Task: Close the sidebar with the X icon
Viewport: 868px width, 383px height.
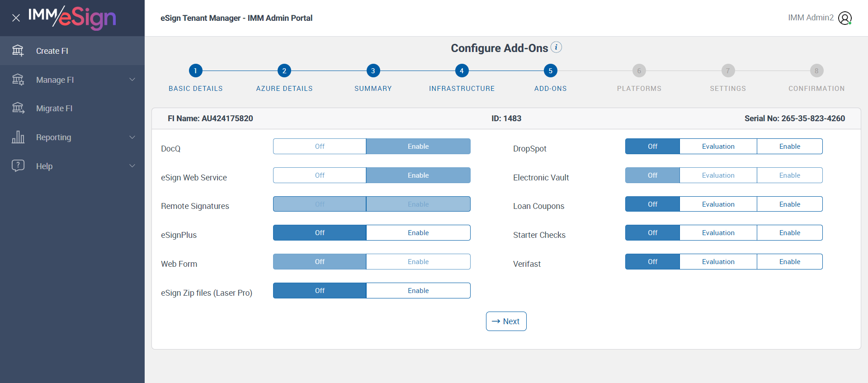Action: click(16, 18)
